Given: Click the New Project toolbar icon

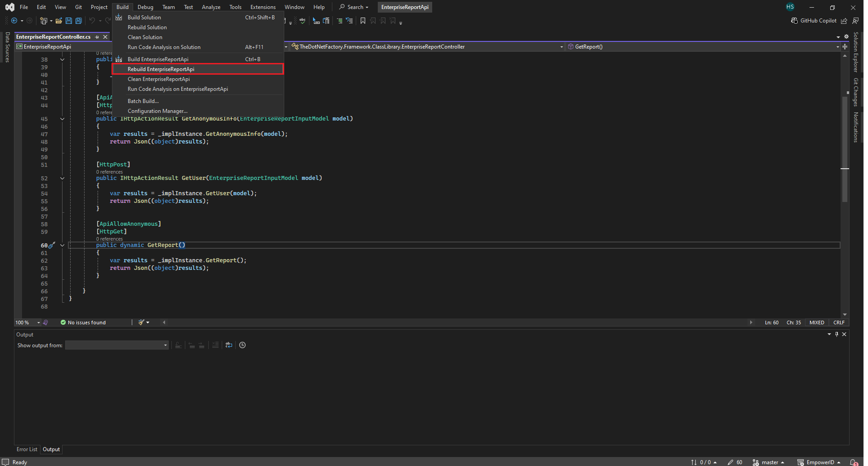Looking at the screenshot, I should click(x=44, y=21).
